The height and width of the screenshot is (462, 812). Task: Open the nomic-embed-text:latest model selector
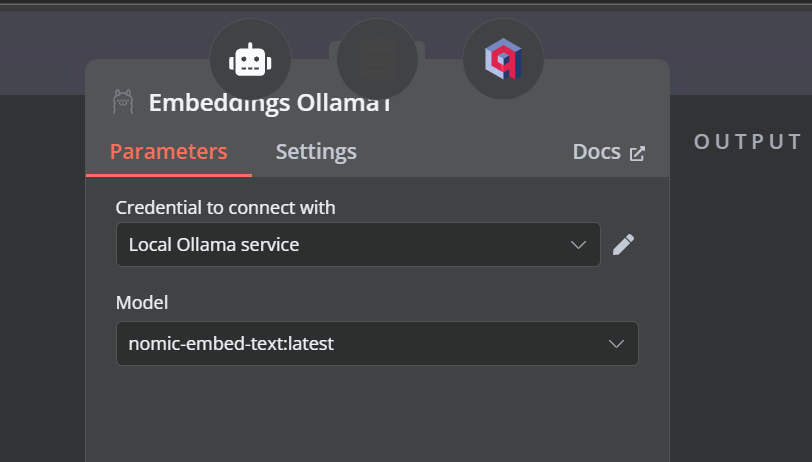(378, 343)
